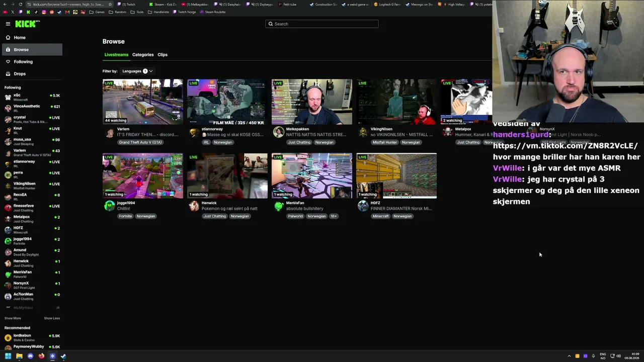This screenshot has height=362, width=644.
Task: Open Varlem's GTA stream thumbnail
Action: 143,102
